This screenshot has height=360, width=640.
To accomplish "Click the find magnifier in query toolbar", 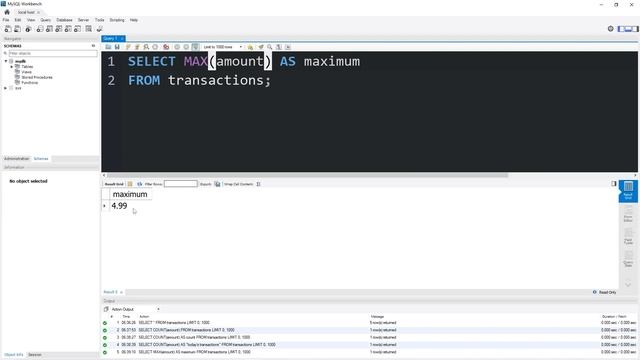I will (x=270, y=47).
